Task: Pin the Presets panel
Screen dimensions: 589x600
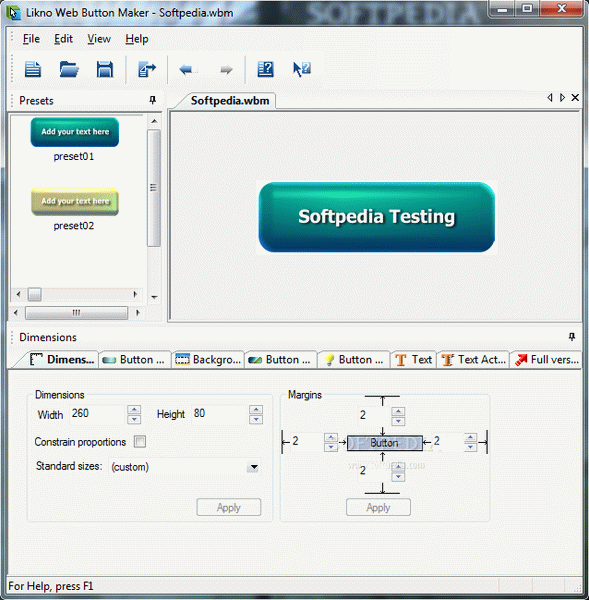Action: pyautogui.click(x=152, y=100)
